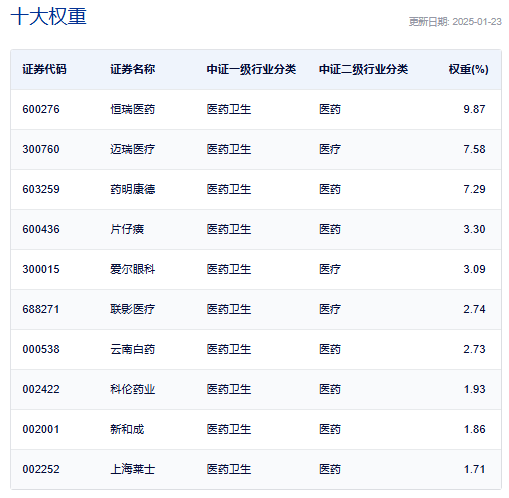
Task: Select stock code 300015
Action: (x=41, y=269)
